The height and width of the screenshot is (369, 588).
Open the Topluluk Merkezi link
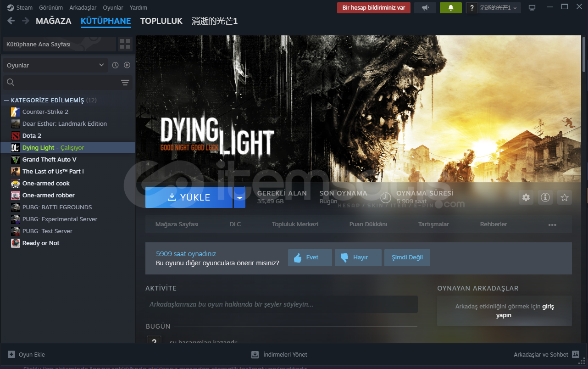295,224
